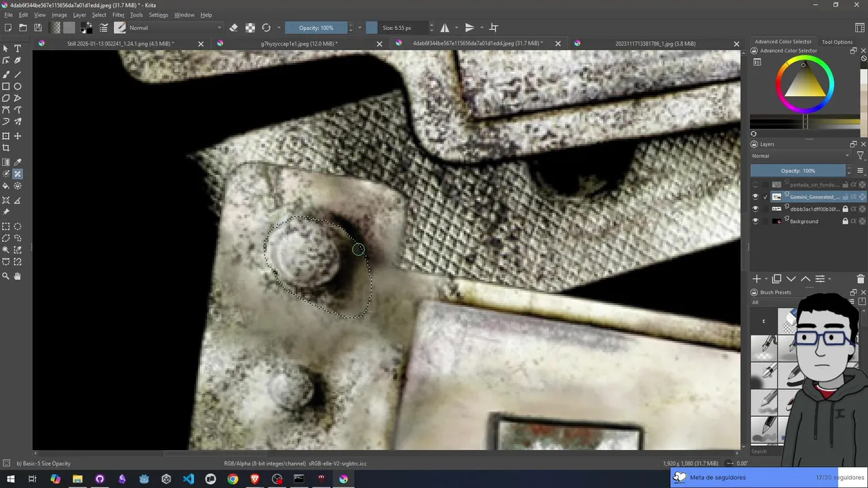Reload the original brush preset
The height and width of the screenshot is (488, 868).
(267, 28)
